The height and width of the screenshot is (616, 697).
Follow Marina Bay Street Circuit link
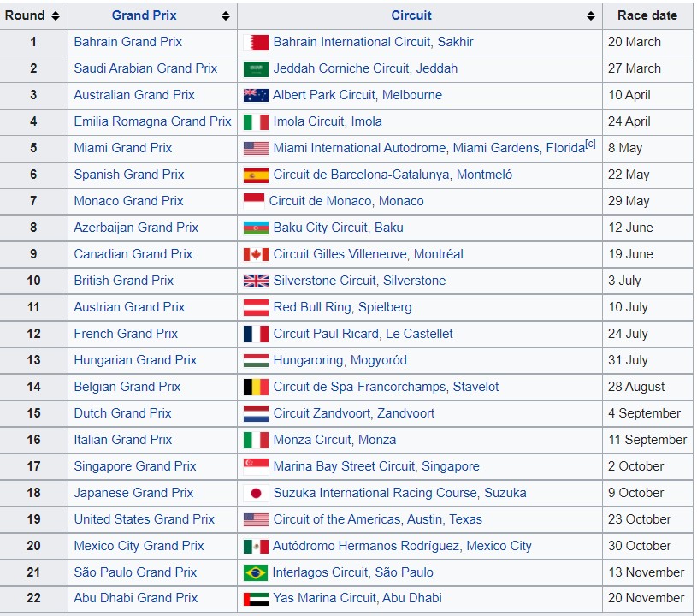point(344,466)
